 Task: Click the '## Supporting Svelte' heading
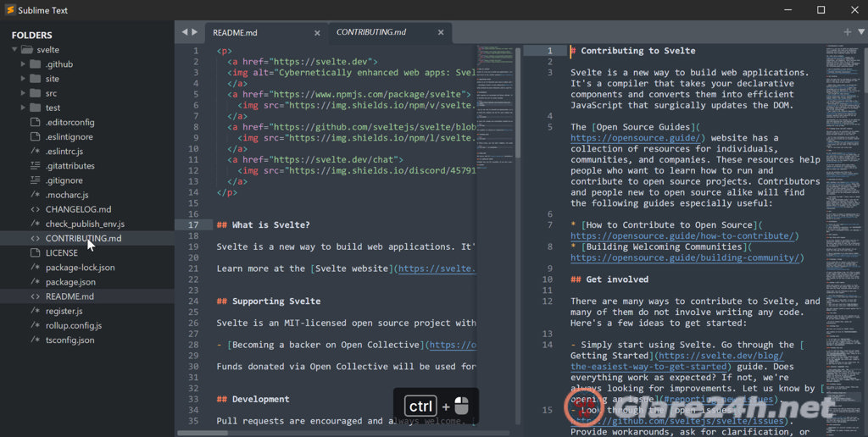tap(269, 301)
